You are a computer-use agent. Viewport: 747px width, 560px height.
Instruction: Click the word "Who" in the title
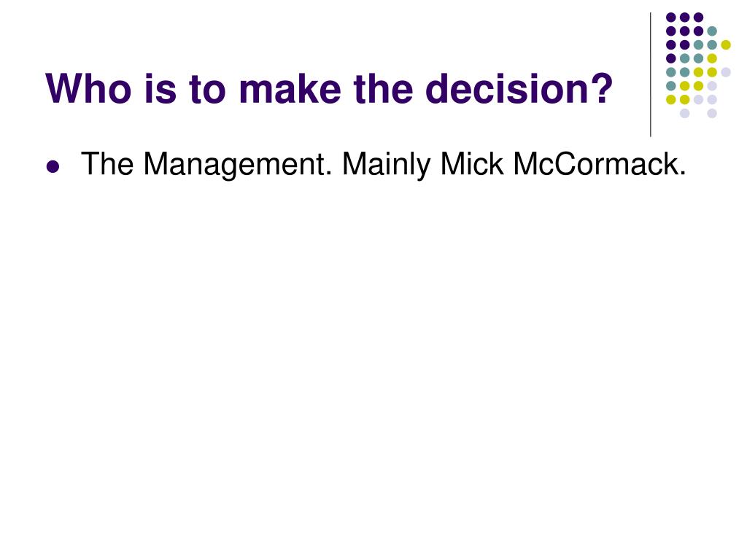88,88
